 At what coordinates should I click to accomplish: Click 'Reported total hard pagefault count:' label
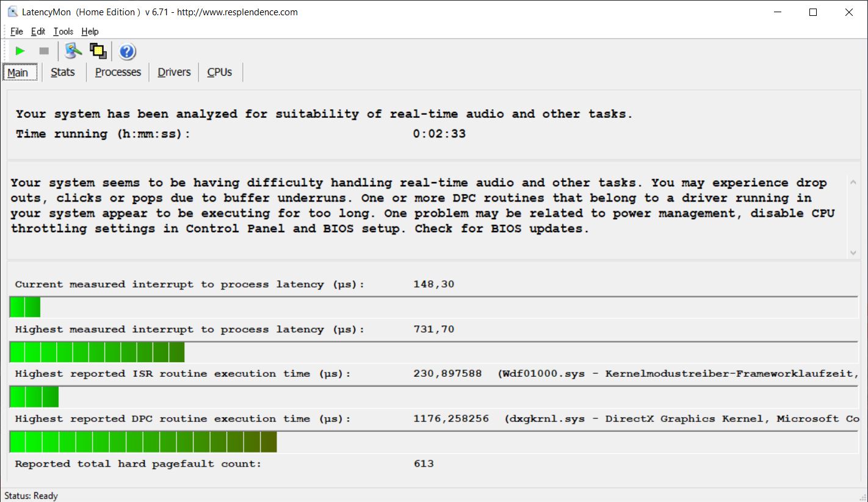(138, 464)
